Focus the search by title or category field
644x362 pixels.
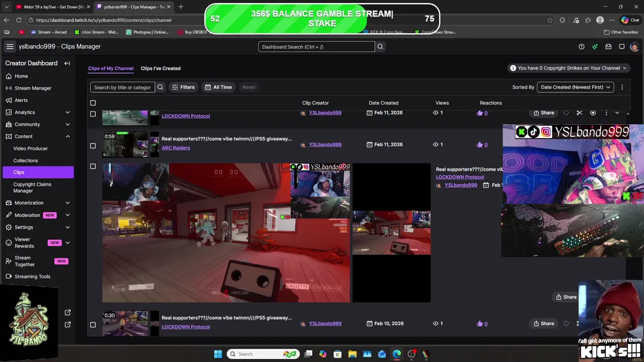122,87
